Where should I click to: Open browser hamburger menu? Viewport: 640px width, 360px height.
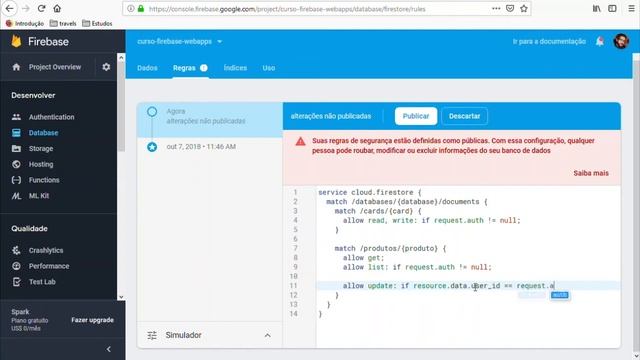tap(631, 9)
